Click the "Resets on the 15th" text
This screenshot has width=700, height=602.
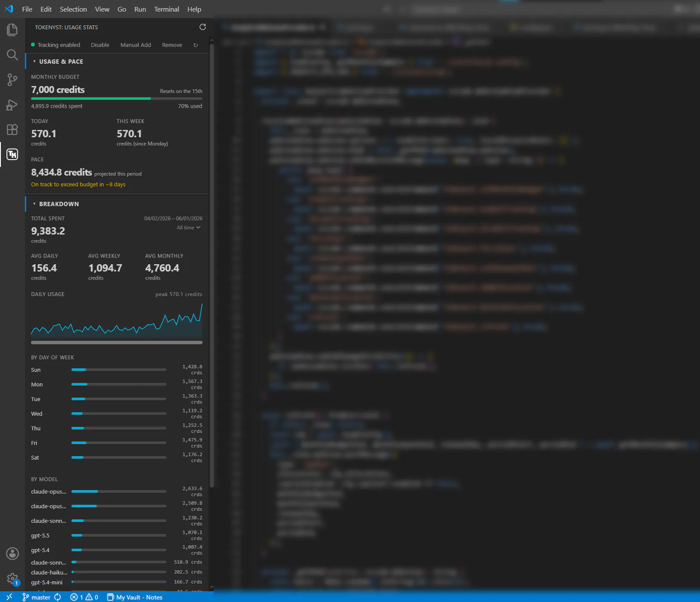point(181,91)
